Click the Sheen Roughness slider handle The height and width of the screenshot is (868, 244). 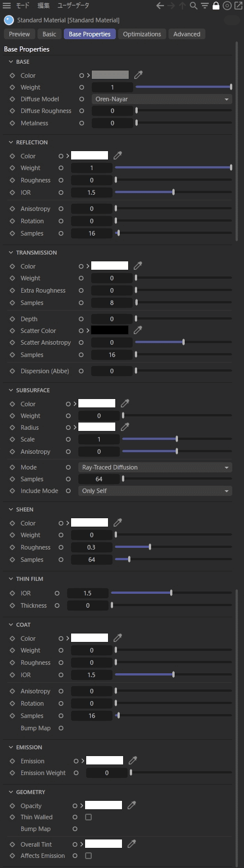coord(150,547)
